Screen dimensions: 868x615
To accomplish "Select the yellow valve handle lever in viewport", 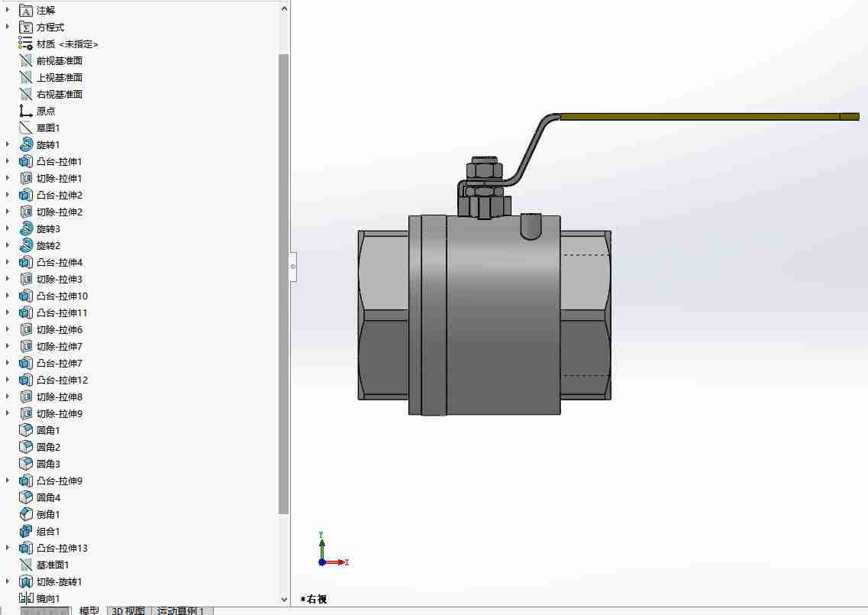I will coord(709,116).
